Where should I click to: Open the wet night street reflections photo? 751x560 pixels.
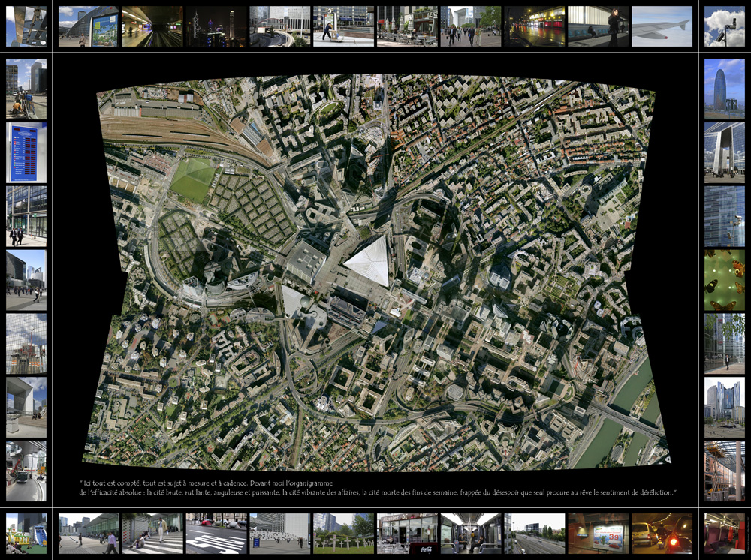point(534,26)
